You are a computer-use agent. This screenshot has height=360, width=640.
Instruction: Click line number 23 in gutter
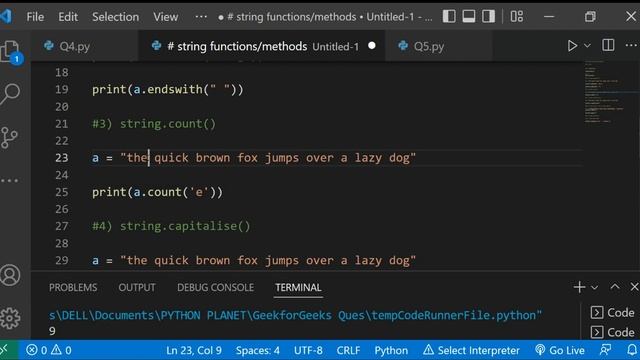[62, 158]
